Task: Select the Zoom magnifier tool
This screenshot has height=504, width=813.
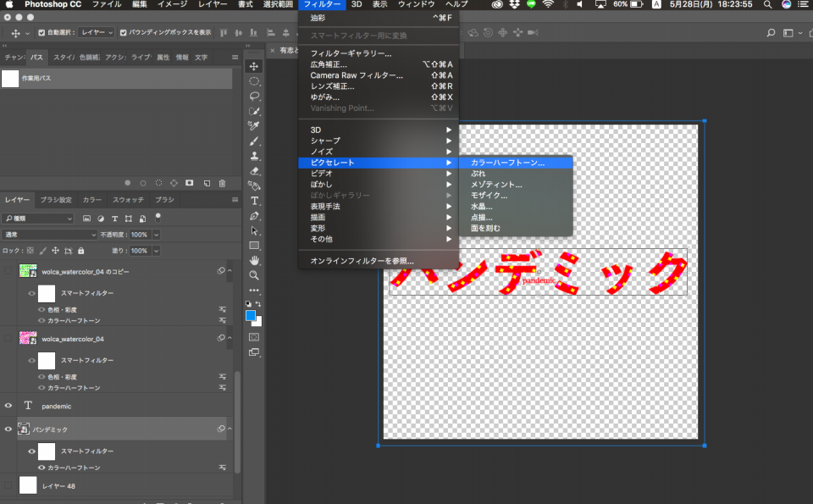Action: 254,275
